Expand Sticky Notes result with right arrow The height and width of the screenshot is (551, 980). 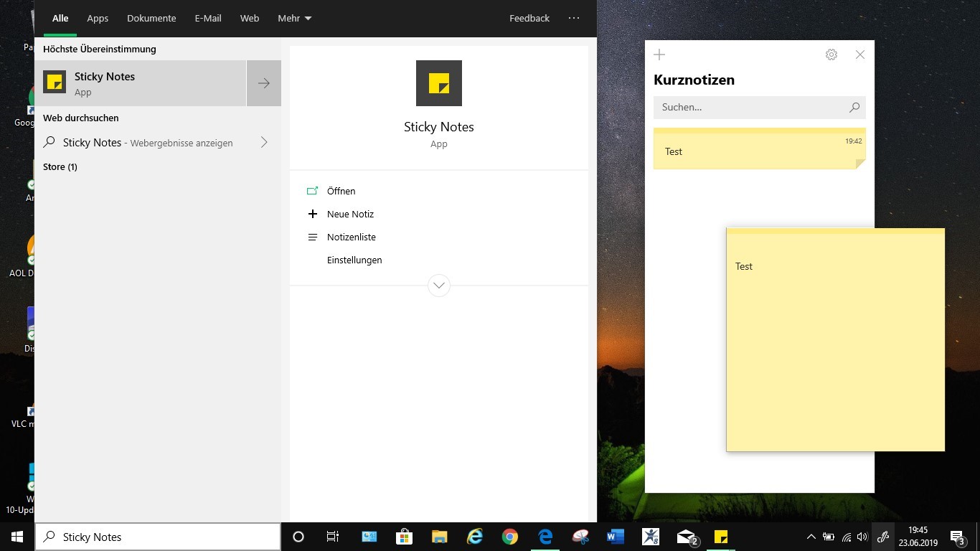tap(264, 83)
